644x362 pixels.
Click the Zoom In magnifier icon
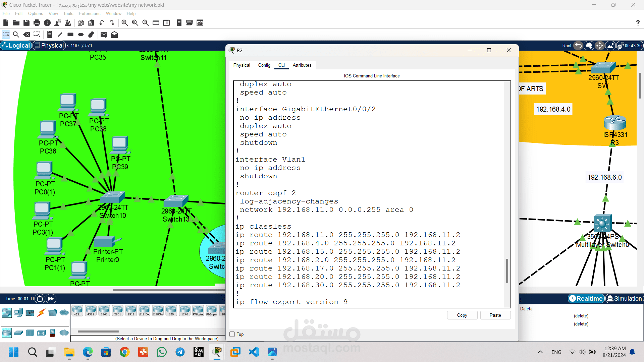tap(124, 23)
